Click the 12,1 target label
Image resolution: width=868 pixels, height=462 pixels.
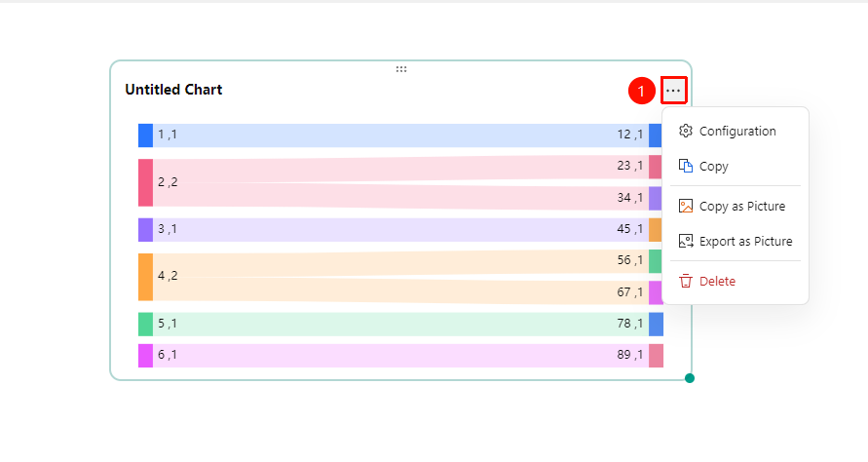pyautogui.click(x=630, y=135)
